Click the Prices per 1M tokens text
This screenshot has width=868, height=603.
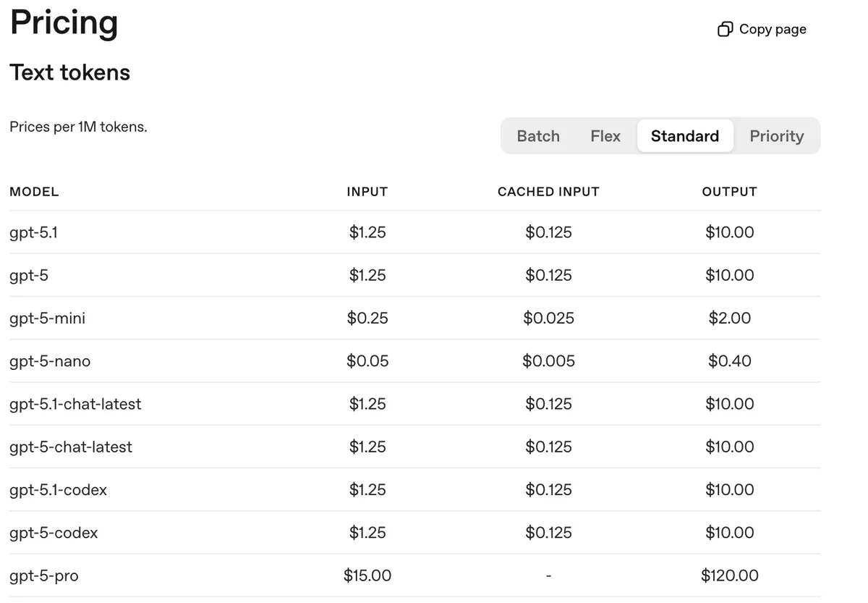(78, 127)
